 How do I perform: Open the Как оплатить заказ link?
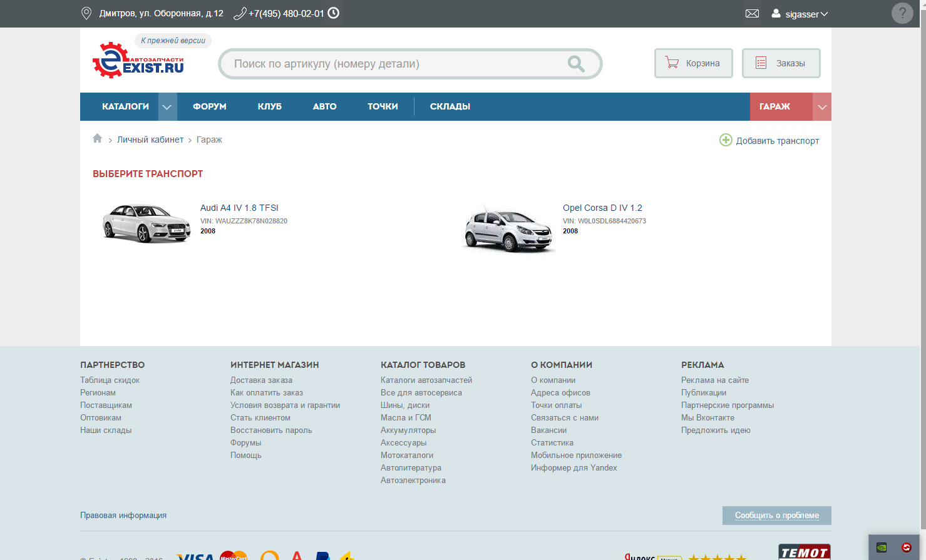(x=267, y=392)
